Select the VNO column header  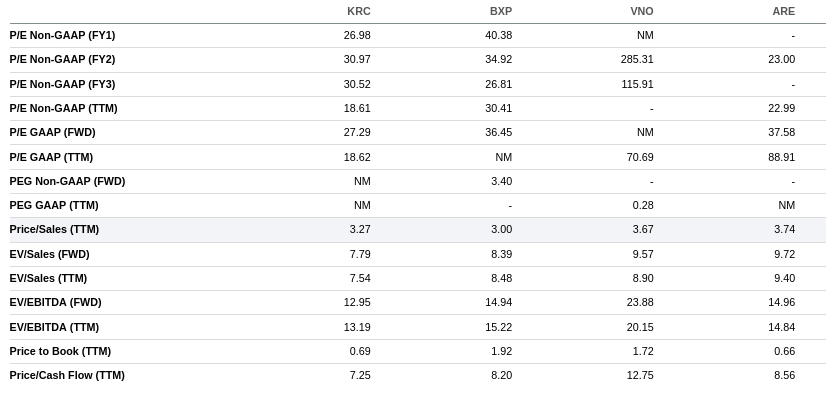(x=641, y=11)
